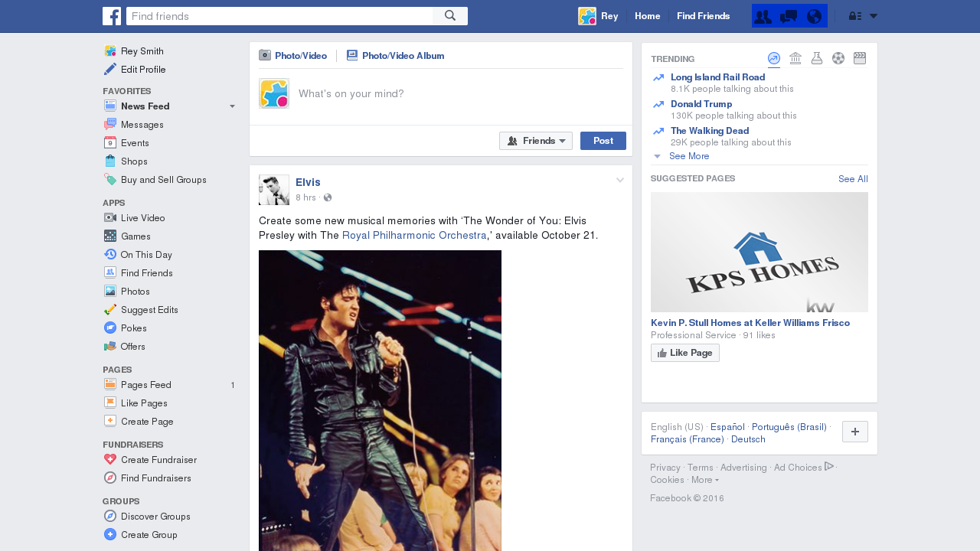Select Top Trends tab icon
Viewport: 980px width, 551px height.
pyautogui.click(x=774, y=59)
